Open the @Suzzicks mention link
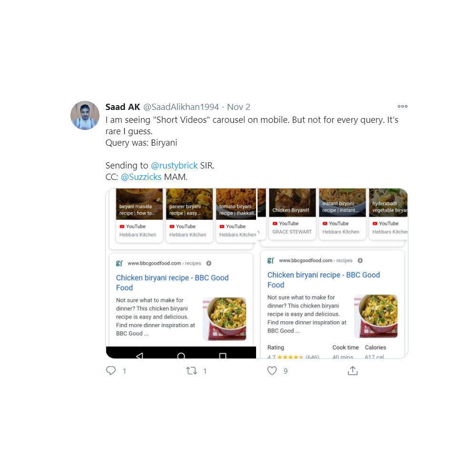Image resolution: width=476 pixels, height=476 pixels. (x=141, y=177)
